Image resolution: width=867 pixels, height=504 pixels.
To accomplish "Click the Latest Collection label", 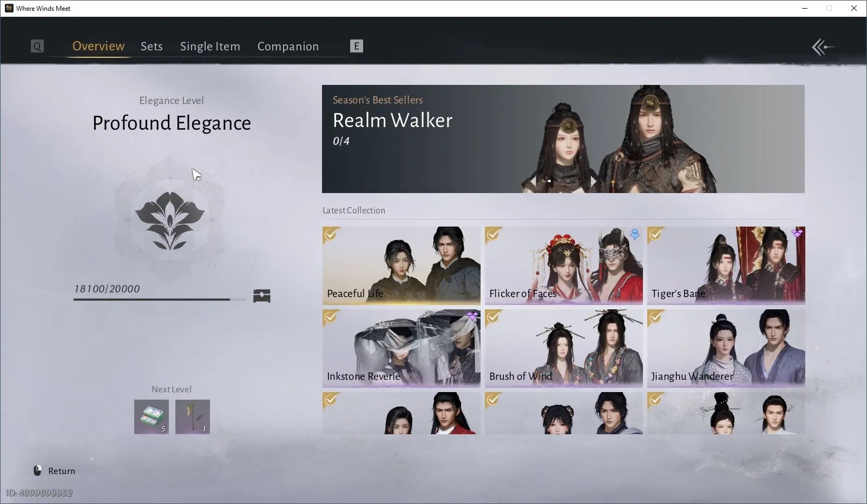I will pos(354,210).
